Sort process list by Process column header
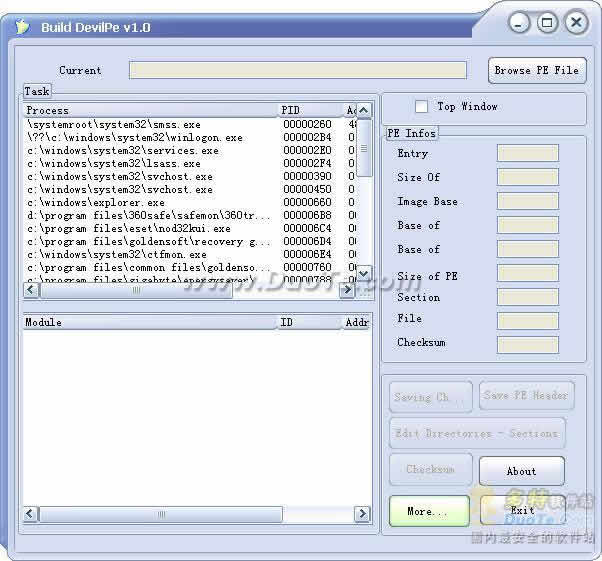This screenshot has width=602, height=561. (x=150, y=110)
